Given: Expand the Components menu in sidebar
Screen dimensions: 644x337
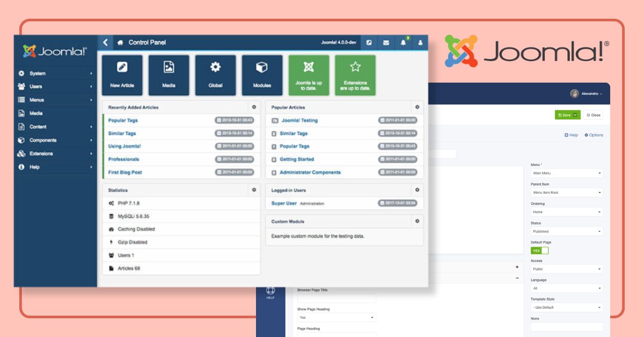Looking at the screenshot, I should coord(56,140).
